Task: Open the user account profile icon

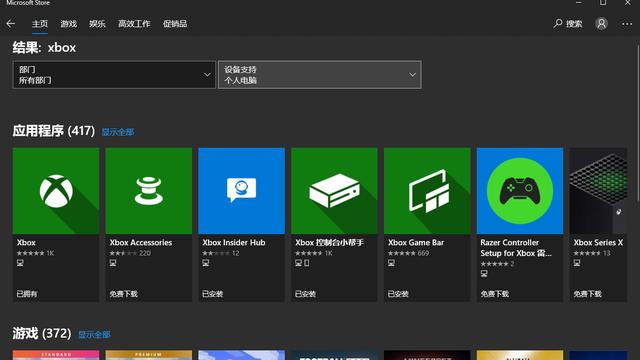Action: pos(601,24)
